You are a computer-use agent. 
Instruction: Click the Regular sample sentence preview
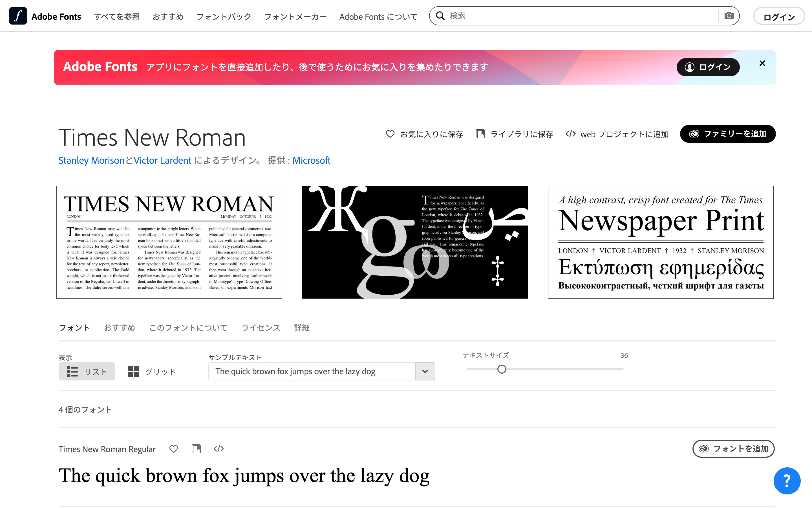tap(244, 476)
